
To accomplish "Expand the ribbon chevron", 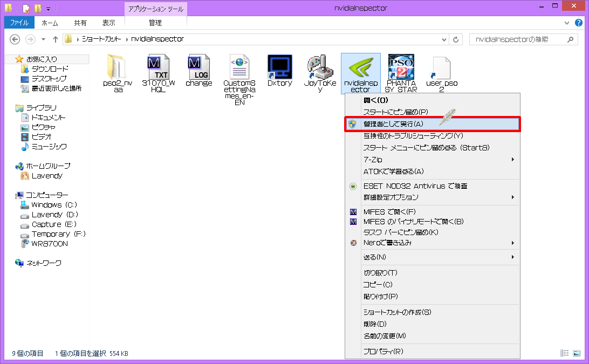I will point(567,23).
